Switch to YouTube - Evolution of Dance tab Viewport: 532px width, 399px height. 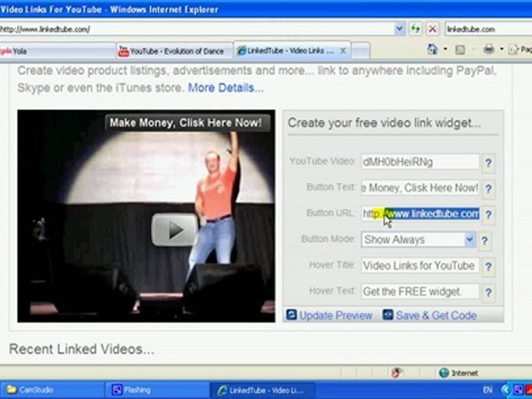[x=175, y=51]
